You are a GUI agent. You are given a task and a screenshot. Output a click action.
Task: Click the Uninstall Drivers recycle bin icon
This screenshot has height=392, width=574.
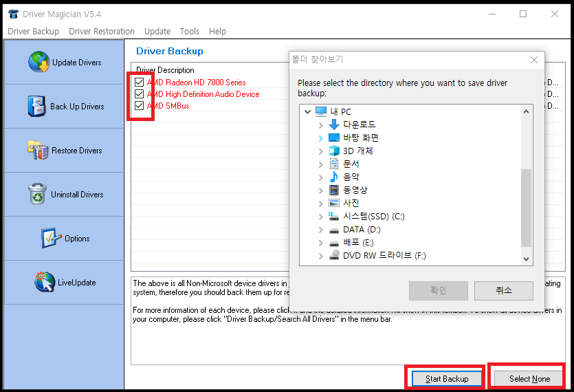pos(37,193)
